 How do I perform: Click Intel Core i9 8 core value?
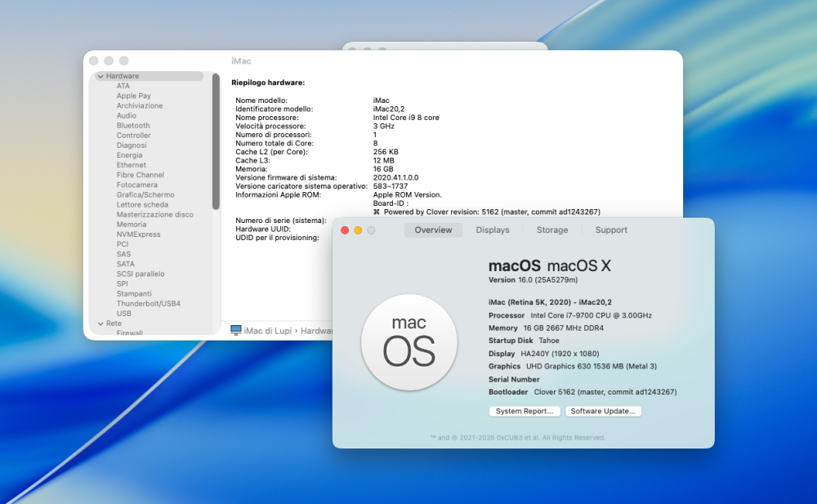[406, 118]
